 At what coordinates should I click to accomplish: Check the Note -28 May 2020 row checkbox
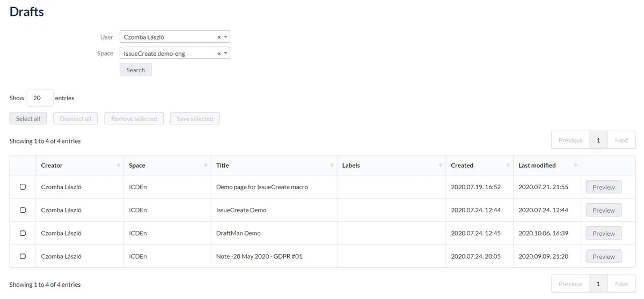(x=23, y=256)
